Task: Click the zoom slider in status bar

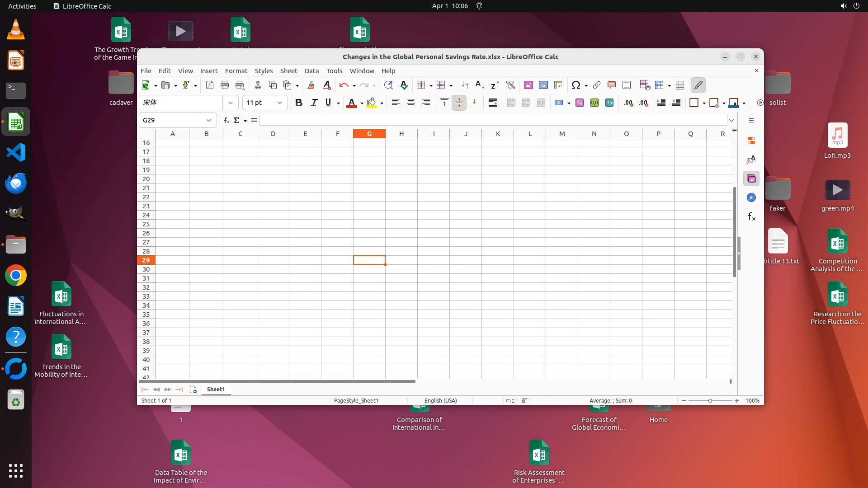Action: (710, 400)
